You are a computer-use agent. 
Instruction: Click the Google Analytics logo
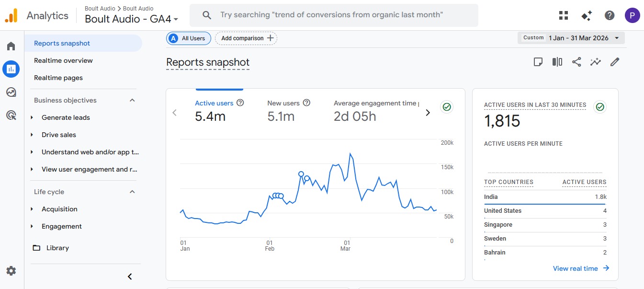point(11,15)
